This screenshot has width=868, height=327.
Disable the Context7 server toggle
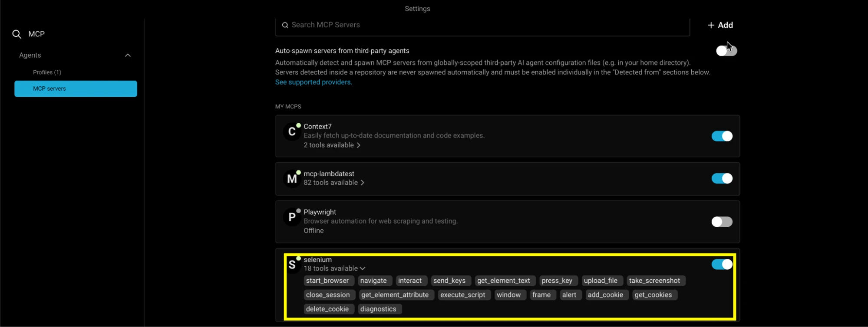(x=722, y=136)
